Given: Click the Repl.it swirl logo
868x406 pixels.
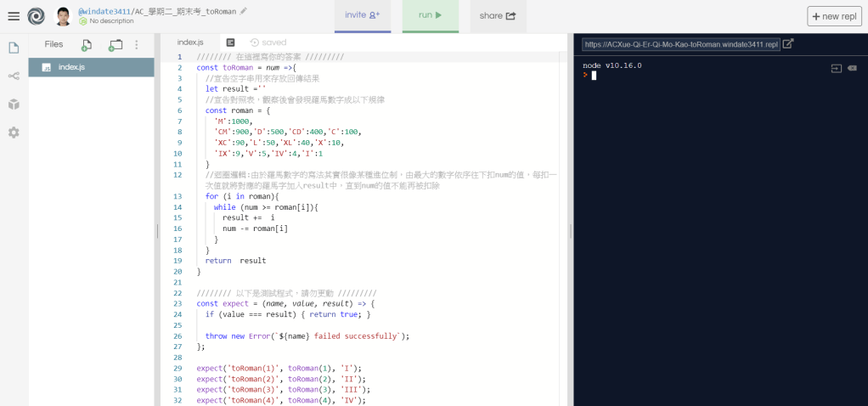Looking at the screenshot, I should (x=36, y=16).
